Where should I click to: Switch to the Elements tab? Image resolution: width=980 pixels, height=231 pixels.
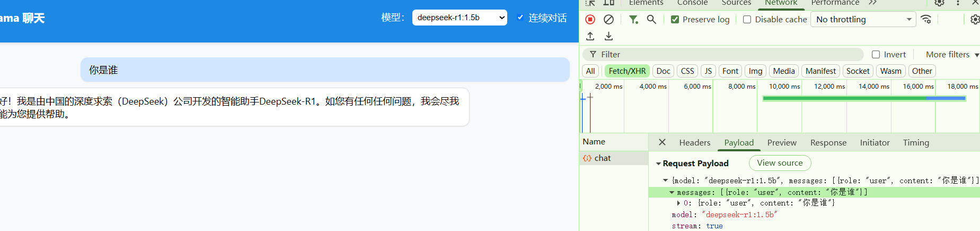(646, 3)
